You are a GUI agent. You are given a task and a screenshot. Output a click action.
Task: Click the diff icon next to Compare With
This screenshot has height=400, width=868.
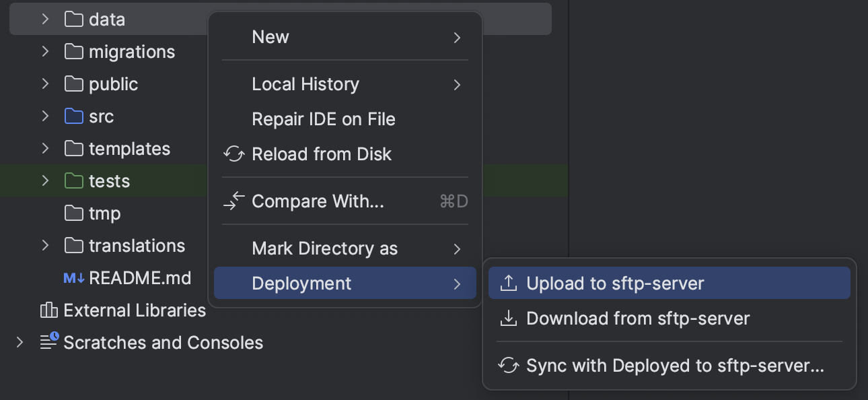(x=233, y=201)
